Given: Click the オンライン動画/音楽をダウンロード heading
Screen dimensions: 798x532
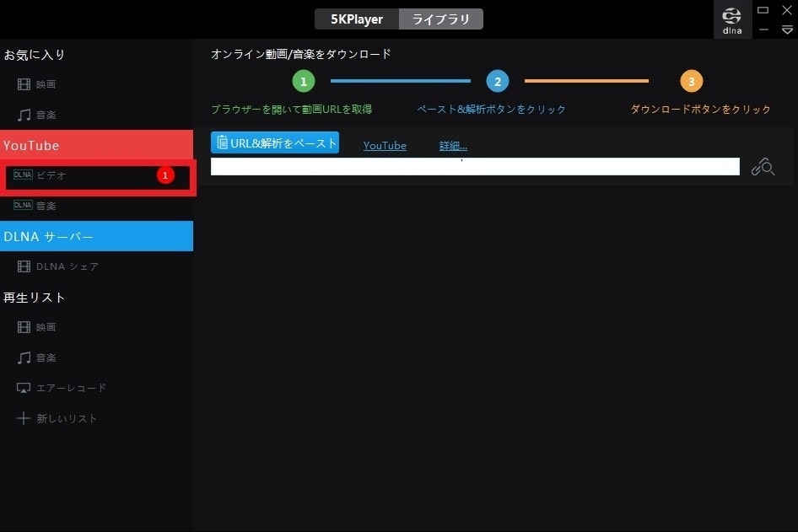Looking at the screenshot, I should pos(301,54).
